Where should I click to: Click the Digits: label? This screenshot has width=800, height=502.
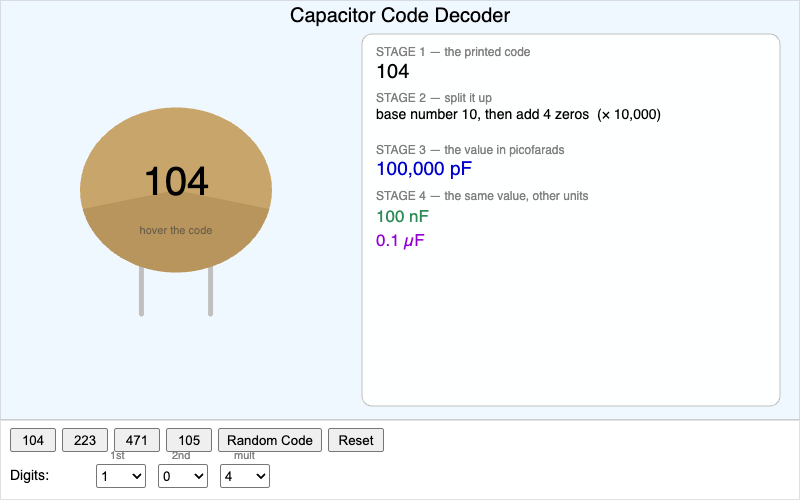[x=30, y=475]
